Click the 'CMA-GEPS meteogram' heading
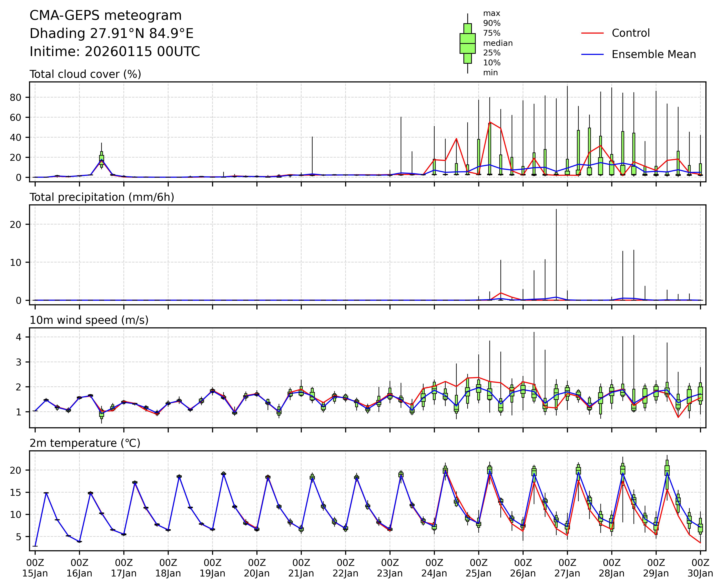The height and width of the screenshot is (588, 723). pos(106,16)
